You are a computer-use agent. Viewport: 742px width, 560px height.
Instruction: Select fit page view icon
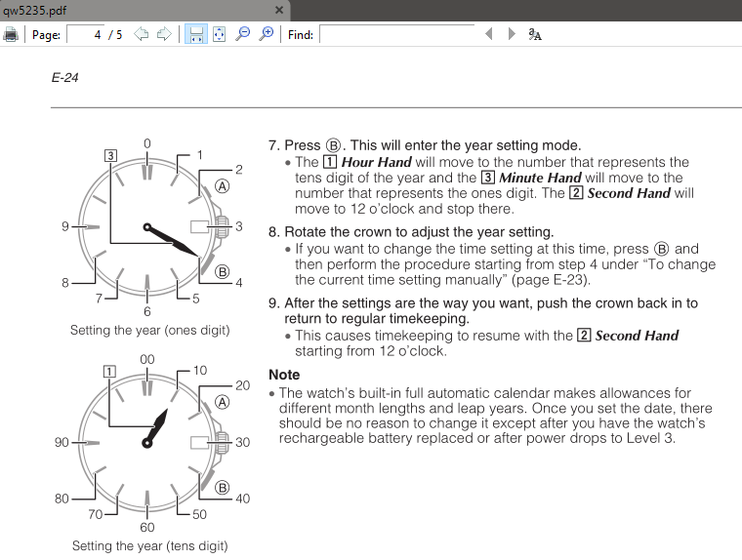[x=219, y=34]
